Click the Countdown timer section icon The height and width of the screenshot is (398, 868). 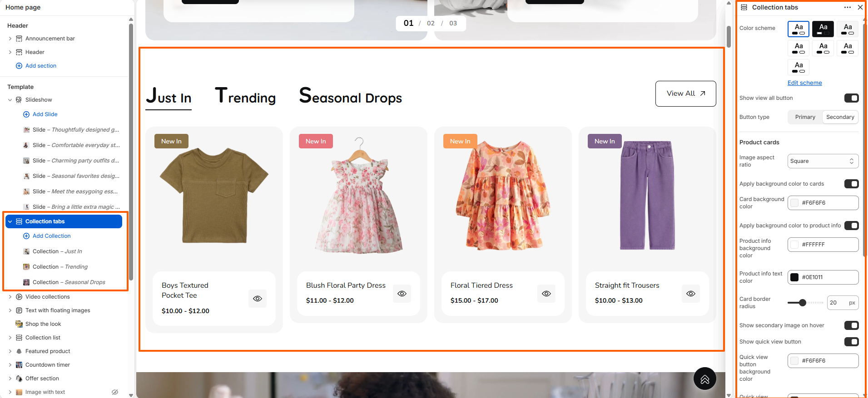[x=19, y=365]
